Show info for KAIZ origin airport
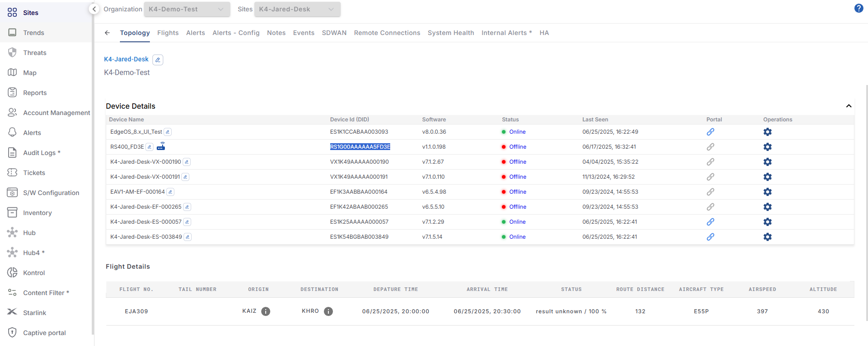Screen dimensions: 868x346 point(266,311)
